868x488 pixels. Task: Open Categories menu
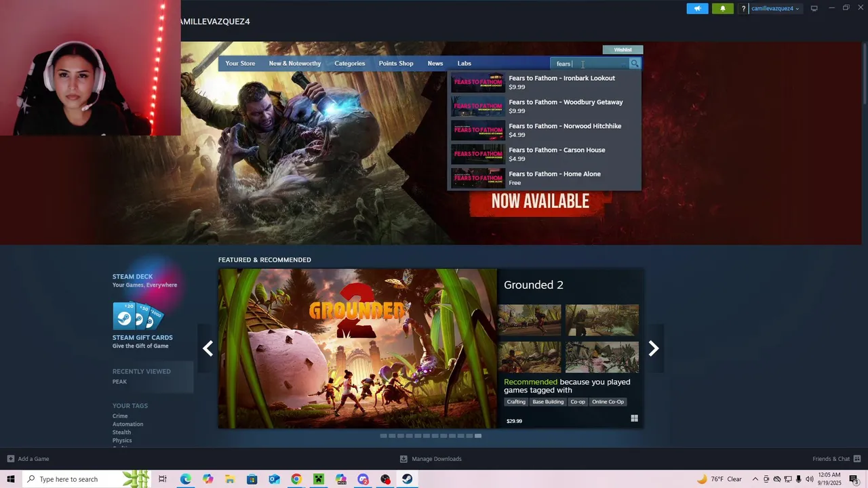[350, 64]
